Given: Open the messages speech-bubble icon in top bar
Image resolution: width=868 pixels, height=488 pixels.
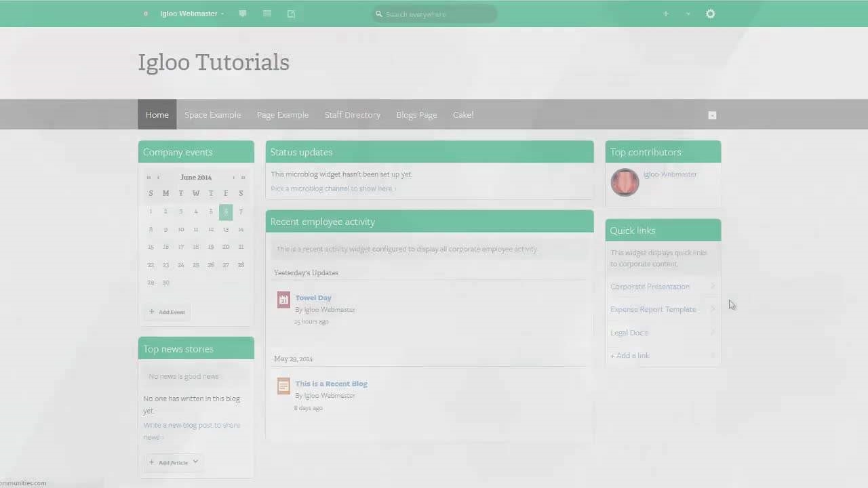Looking at the screenshot, I should [x=243, y=14].
